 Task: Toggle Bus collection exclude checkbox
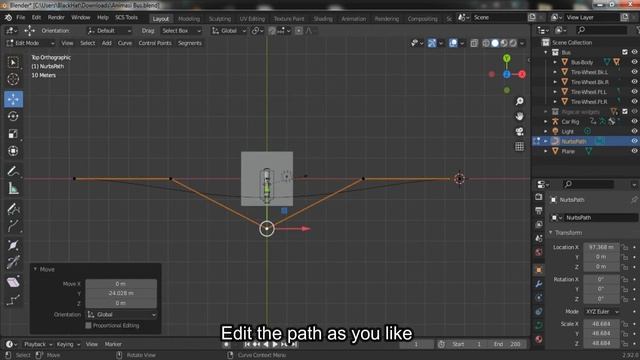[x=625, y=52]
